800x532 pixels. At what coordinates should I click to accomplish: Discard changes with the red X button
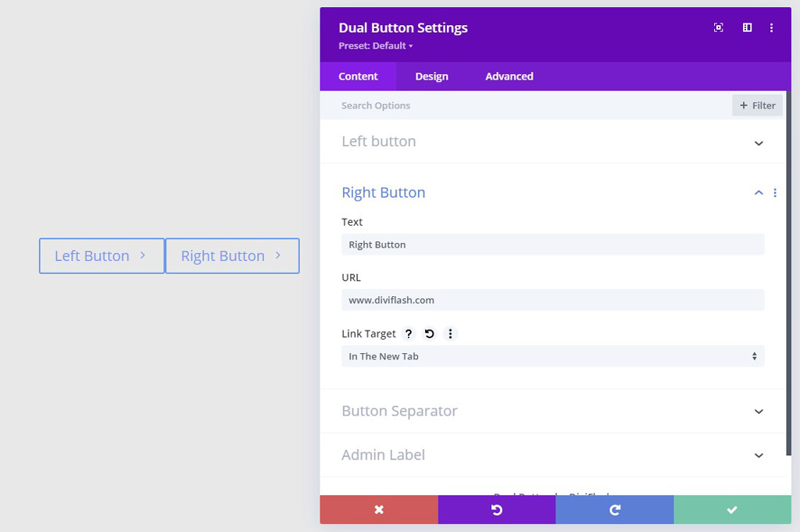[x=379, y=509]
